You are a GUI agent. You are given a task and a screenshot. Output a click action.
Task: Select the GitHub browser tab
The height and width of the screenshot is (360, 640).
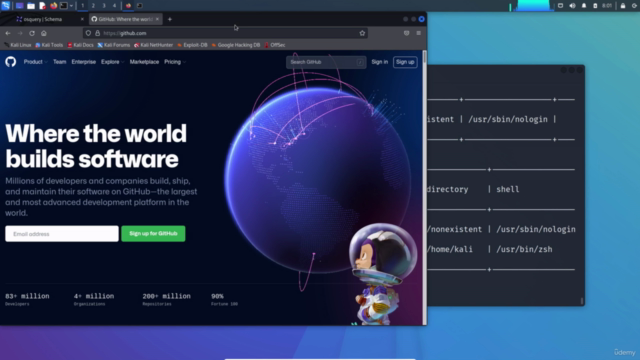[126, 19]
